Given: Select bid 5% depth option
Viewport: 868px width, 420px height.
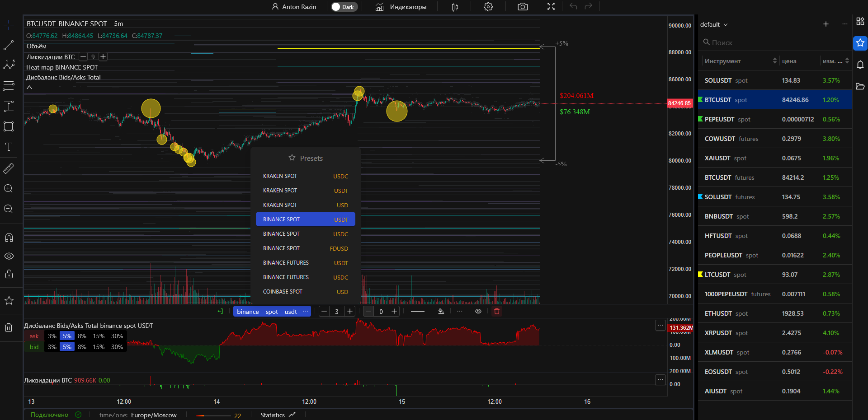Looking at the screenshot, I should tap(67, 347).
